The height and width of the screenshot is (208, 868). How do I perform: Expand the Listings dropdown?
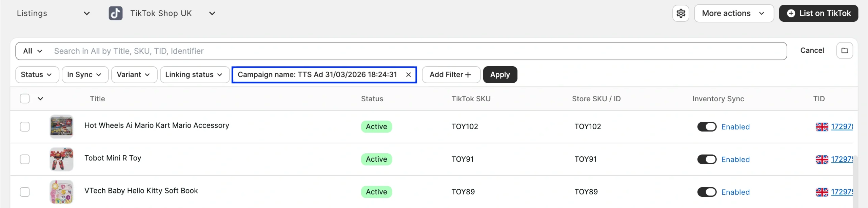[54, 13]
